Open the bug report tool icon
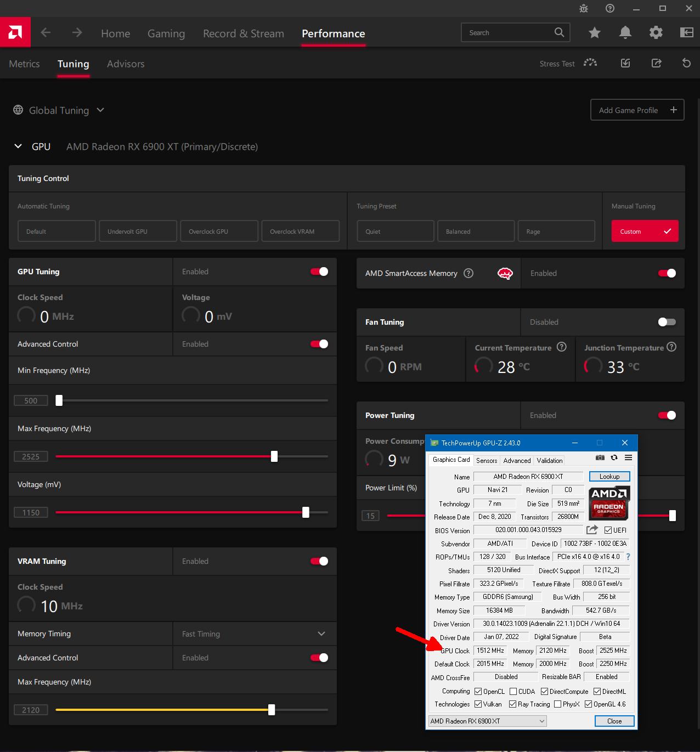 (x=584, y=8)
